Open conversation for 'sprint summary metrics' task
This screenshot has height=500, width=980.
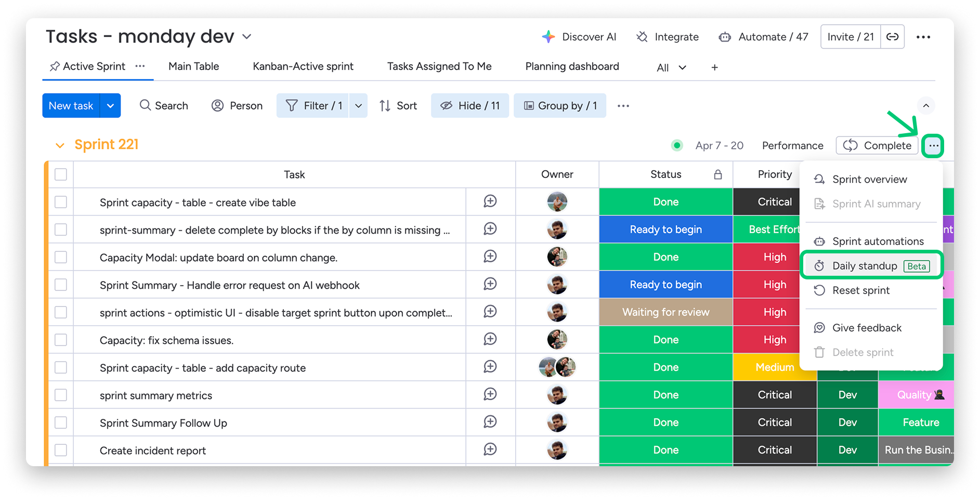[x=490, y=394]
